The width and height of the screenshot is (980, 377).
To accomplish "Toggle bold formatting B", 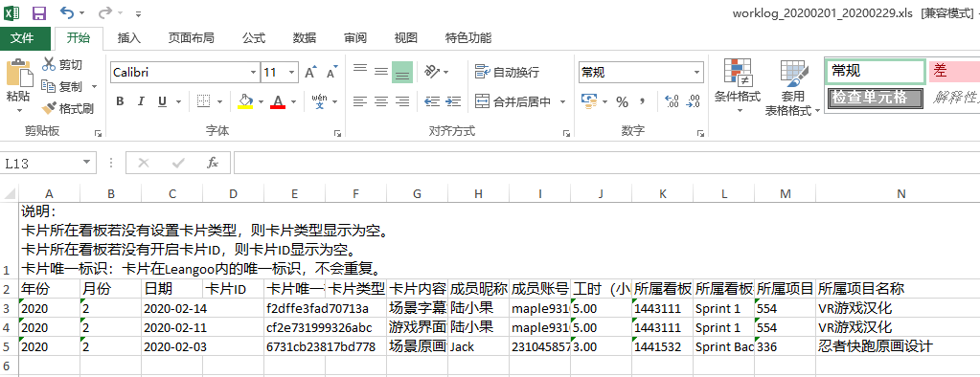I will tap(120, 101).
